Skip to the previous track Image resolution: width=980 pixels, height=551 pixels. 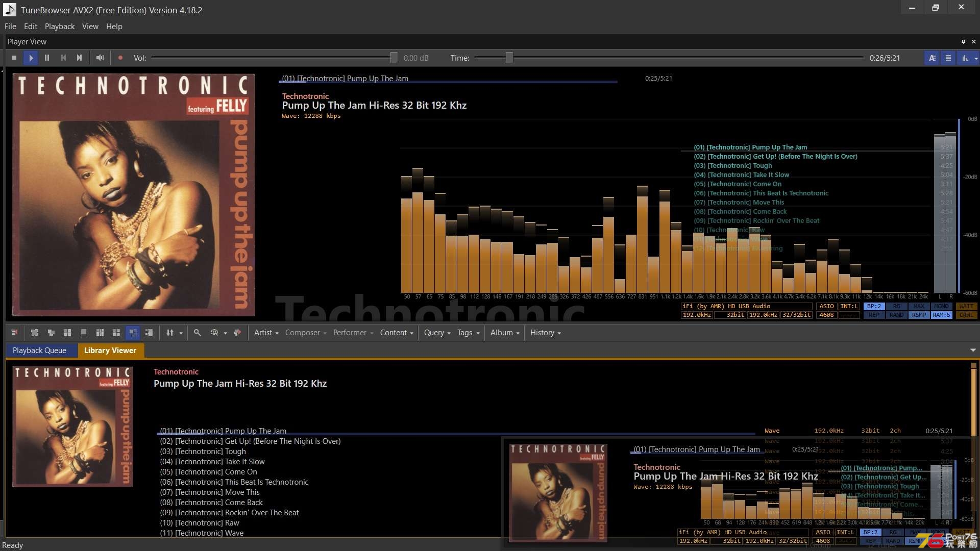[63, 58]
